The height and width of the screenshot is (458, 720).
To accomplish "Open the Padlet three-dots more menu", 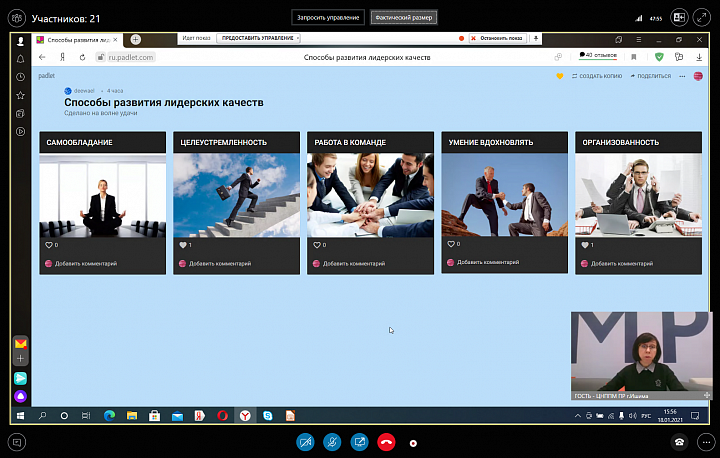I will click(x=682, y=76).
